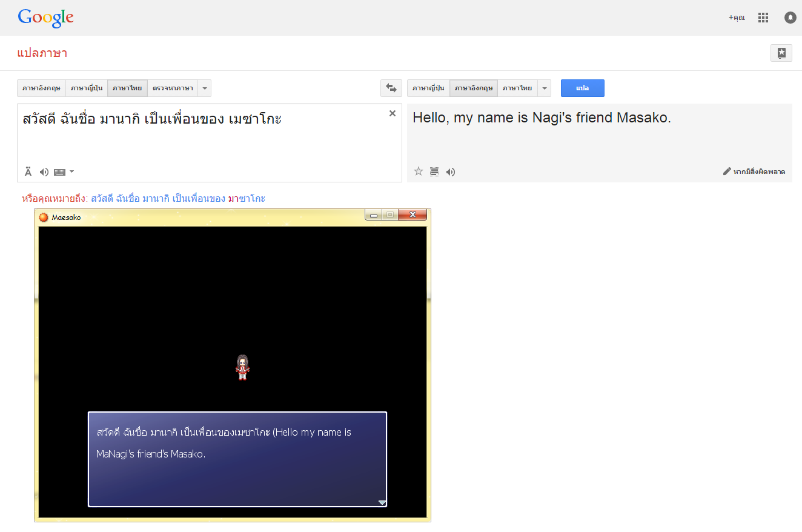The height and width of the screenshot is (532, 802).
Task: Select ภาษาไทย as source language
Action: 127,88
